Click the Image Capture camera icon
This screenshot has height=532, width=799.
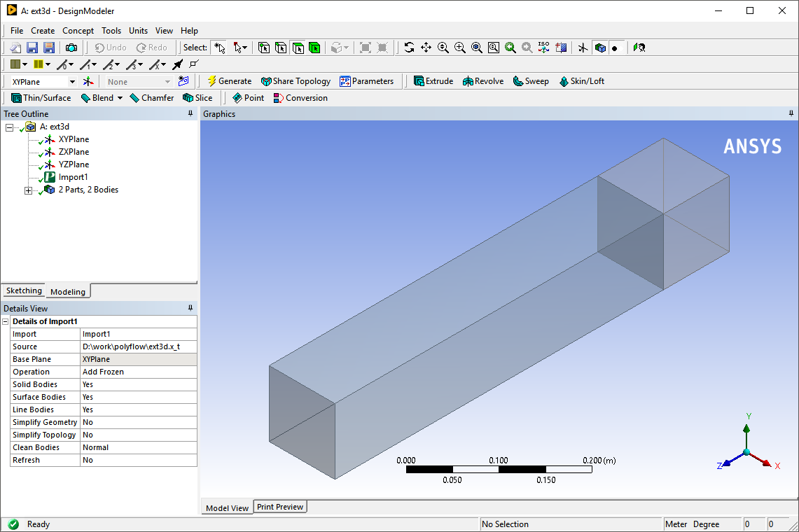[71, 48]
